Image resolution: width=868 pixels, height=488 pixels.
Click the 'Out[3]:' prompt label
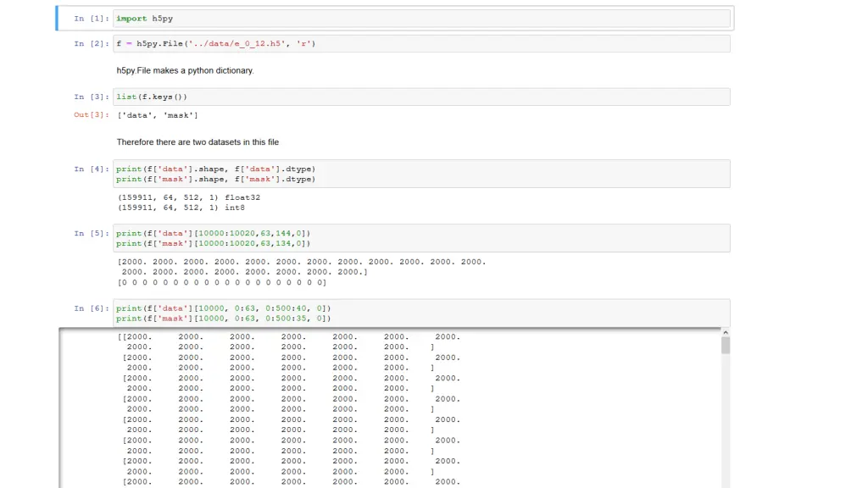point(92,115)
